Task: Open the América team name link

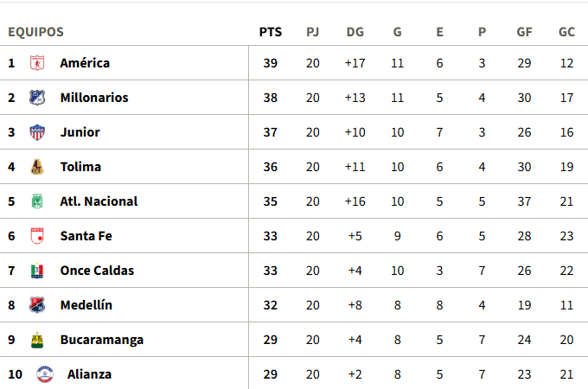Action: pyautogui.click(x=85, y=63)
